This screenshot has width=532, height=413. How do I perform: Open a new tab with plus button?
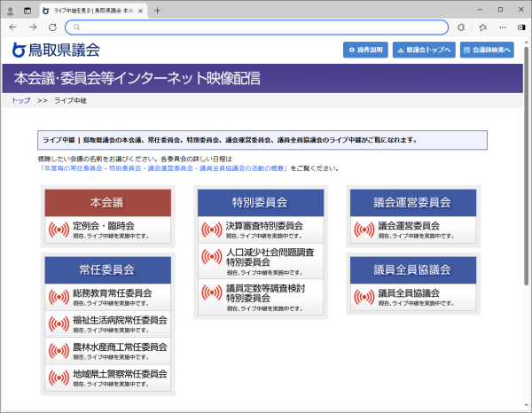click(157, 11)
